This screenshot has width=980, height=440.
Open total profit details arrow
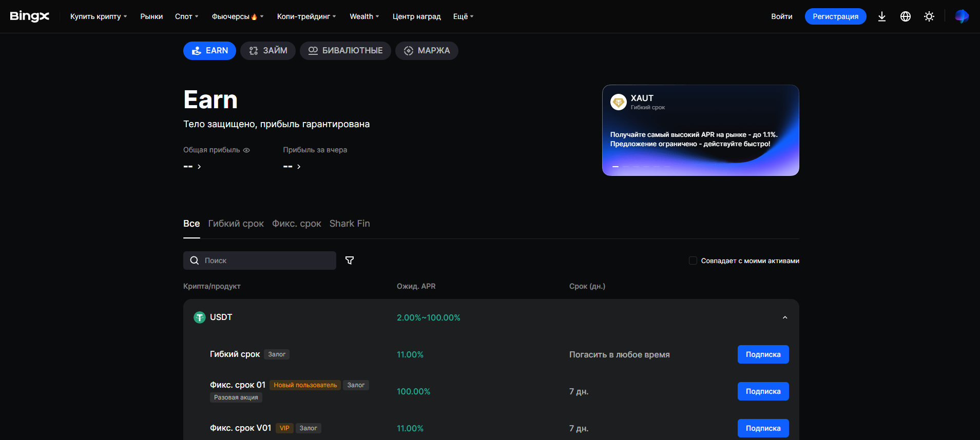pos(199,167)
